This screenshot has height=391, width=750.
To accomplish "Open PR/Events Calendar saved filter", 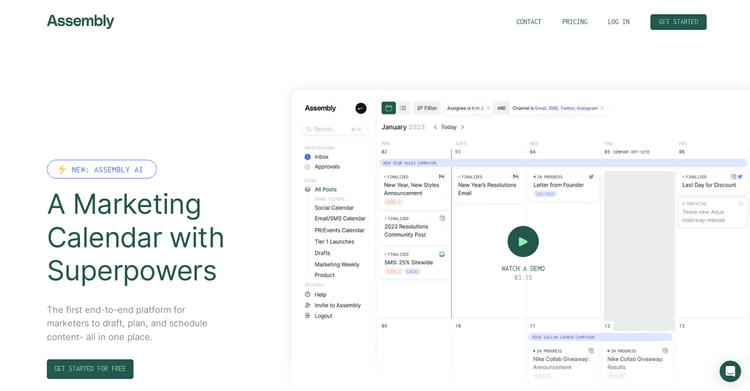I will pyautogui.click(x=340, y=230).
